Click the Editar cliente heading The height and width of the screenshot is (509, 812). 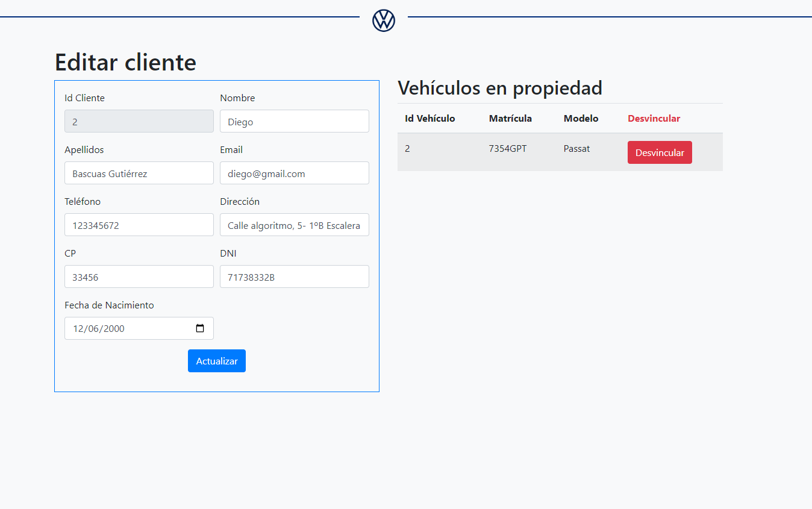click(x=125, y=62)
